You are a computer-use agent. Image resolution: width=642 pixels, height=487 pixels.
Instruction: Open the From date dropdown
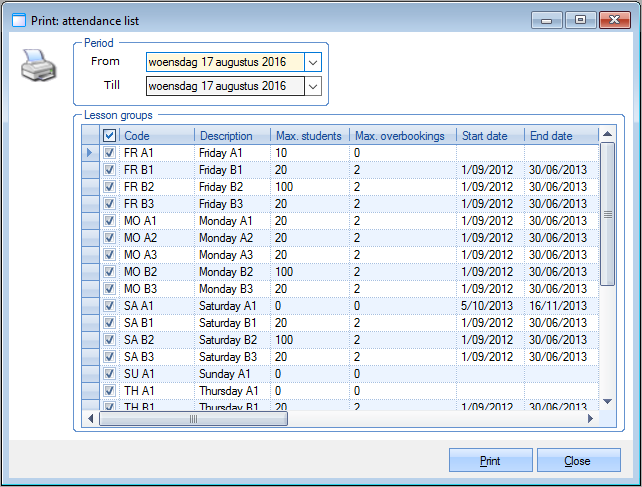point(313,62)
